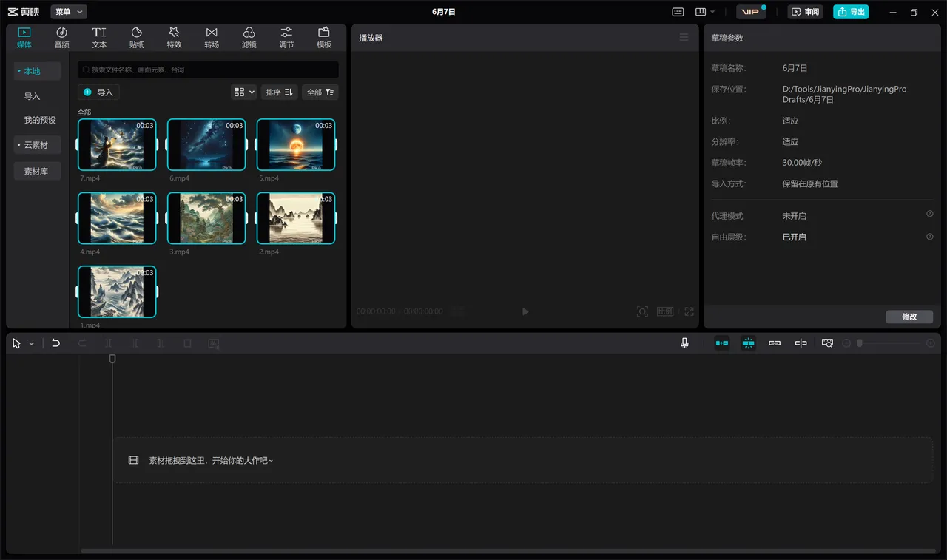Select 导入 in the left sidebar
This screenshot has height=560, width=947.
pyautogui.click(x=32, y=96)
